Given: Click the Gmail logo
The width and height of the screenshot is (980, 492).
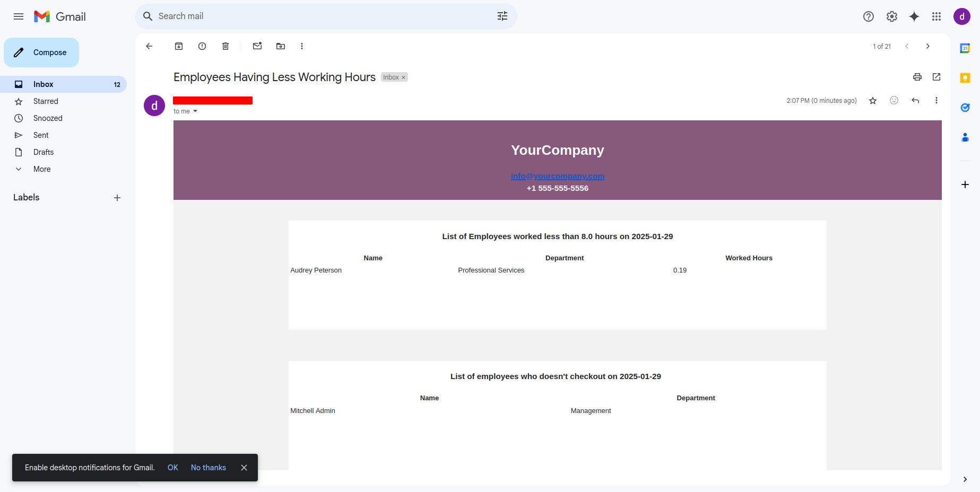Looking at the screenshot, I should [60, 16].
